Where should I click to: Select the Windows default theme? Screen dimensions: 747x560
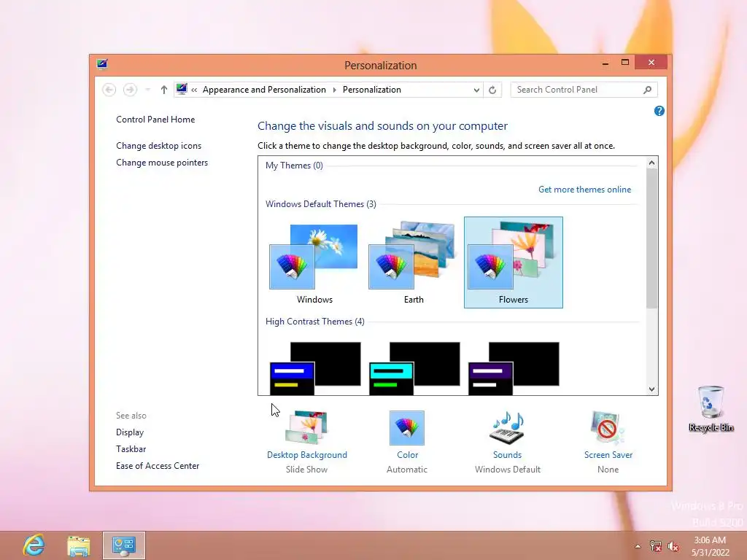point(314,262)
